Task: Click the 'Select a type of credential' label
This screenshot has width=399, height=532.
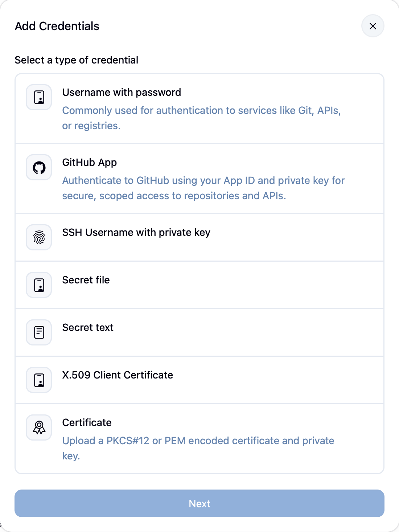Action: [76, 60]
